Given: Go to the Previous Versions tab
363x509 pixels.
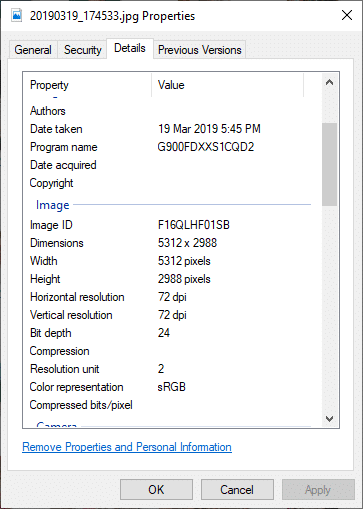Looking at the screenshot, I should pyautogui.click(x=199, y=50).
